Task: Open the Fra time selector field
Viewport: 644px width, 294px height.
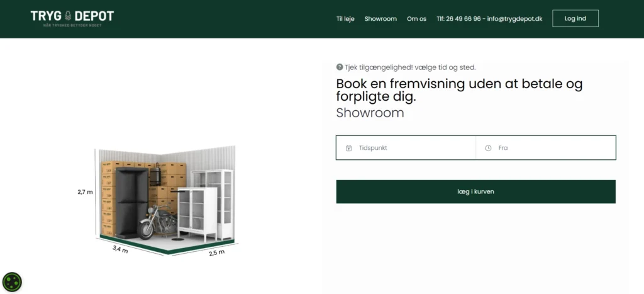Action: pos(546,147)
